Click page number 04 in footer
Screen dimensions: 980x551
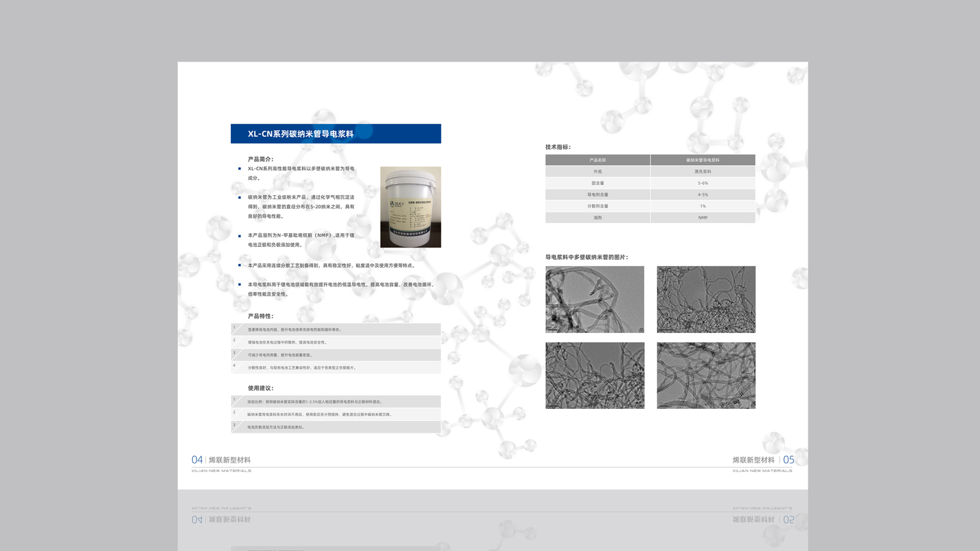coord(197,460)
